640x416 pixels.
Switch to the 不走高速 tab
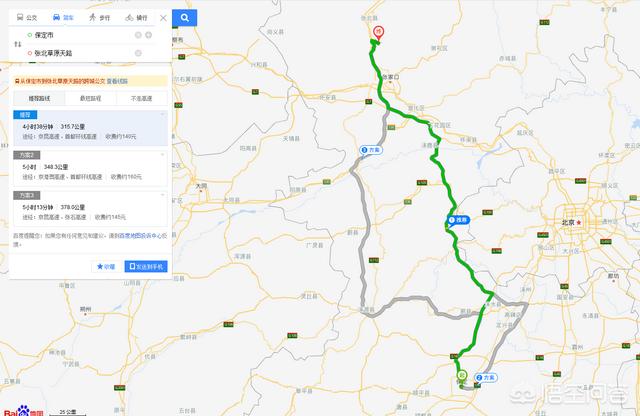pos(142,98)
